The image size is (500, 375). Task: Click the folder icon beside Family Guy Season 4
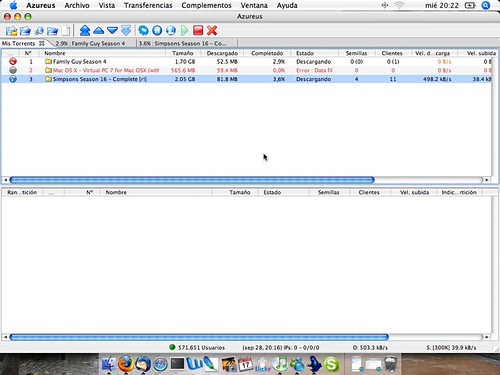48,62
